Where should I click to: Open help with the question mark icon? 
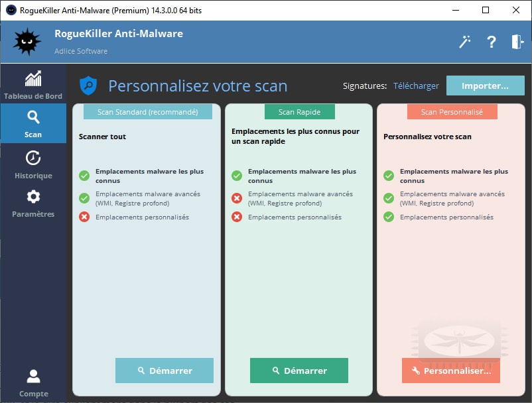point(492,42)
